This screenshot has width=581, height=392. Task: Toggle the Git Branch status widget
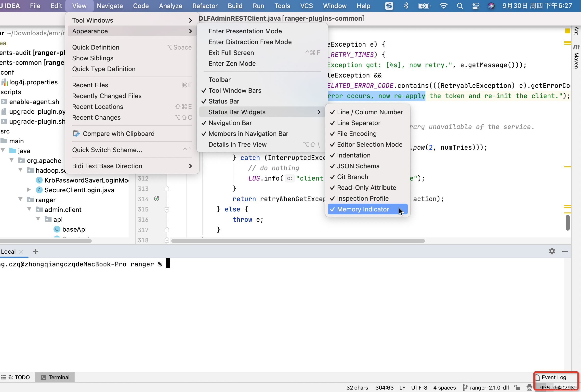tap(352, 177)
